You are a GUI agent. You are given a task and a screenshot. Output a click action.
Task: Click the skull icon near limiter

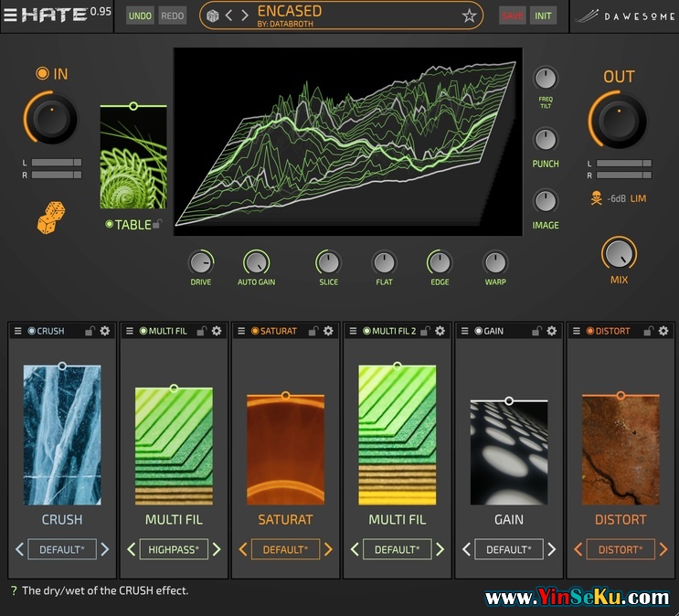pos(596,198)
